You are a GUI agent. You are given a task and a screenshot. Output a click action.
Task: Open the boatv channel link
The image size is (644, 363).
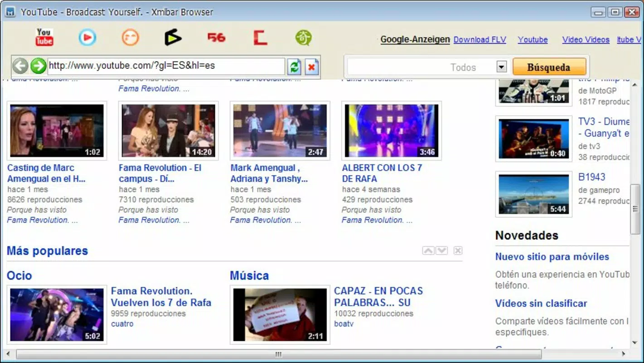[x=344, y=324]
